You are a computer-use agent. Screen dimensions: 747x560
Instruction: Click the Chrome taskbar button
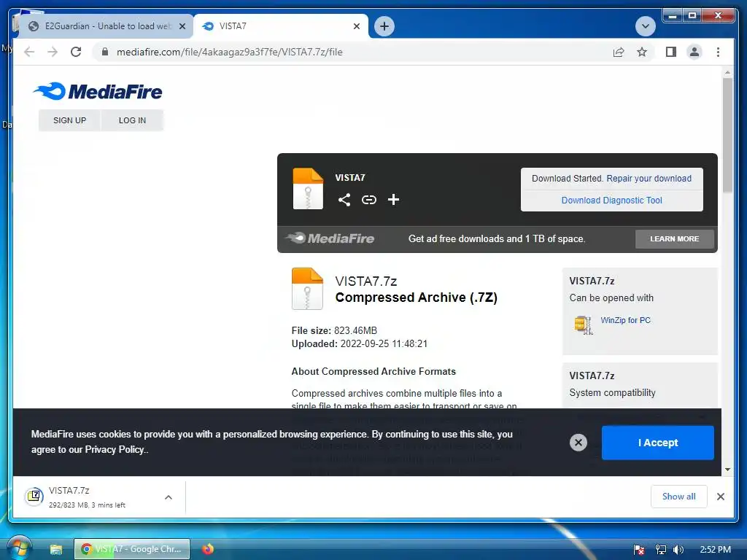click(x=132, y=549)
